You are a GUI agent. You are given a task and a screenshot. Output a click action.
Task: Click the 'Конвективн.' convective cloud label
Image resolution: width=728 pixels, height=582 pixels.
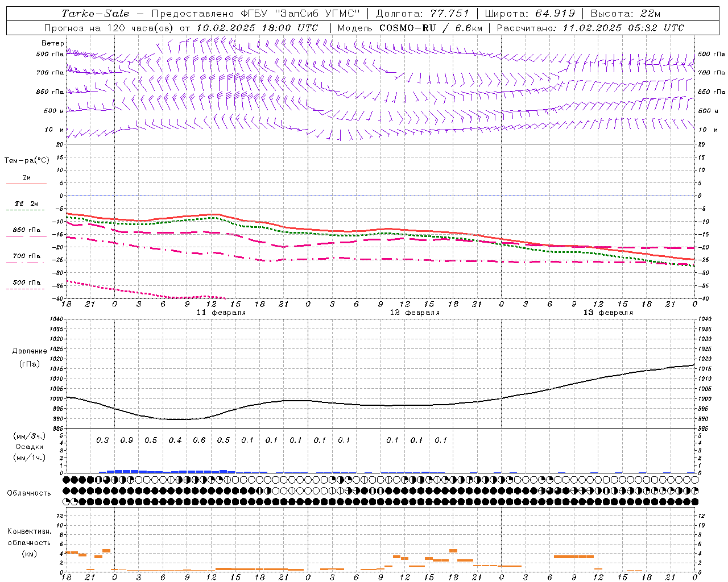click(29, 531)
